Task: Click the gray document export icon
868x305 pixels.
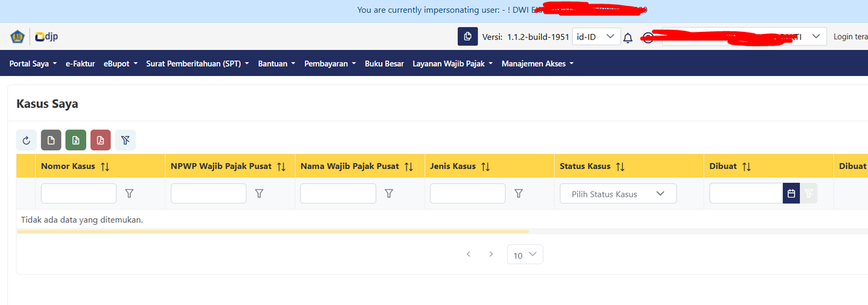Action: 51,140
